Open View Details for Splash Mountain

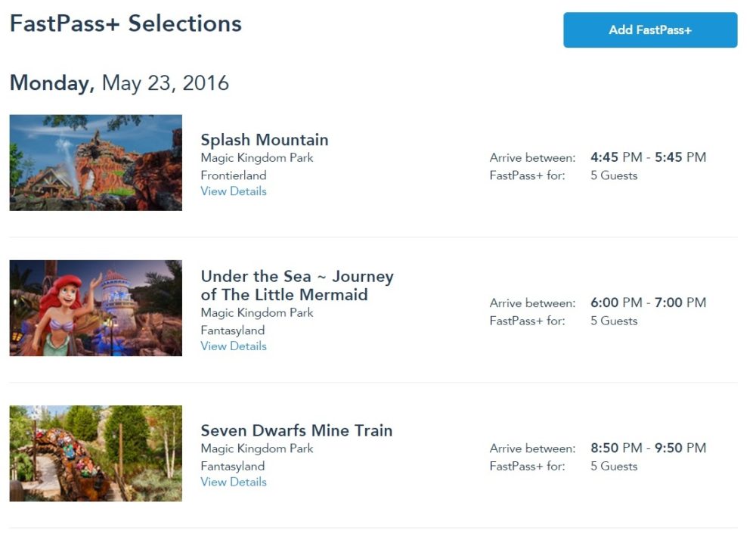pyautogui.click(x=234, y=191)
